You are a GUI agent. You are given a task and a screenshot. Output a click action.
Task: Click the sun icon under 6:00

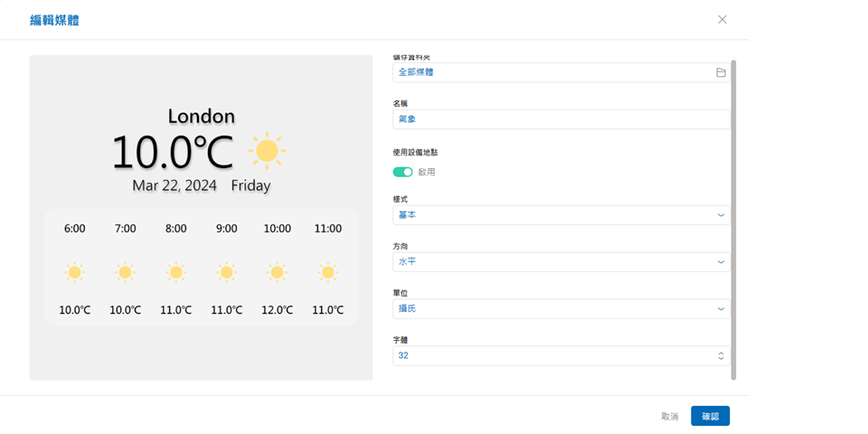tap(75, 272)
